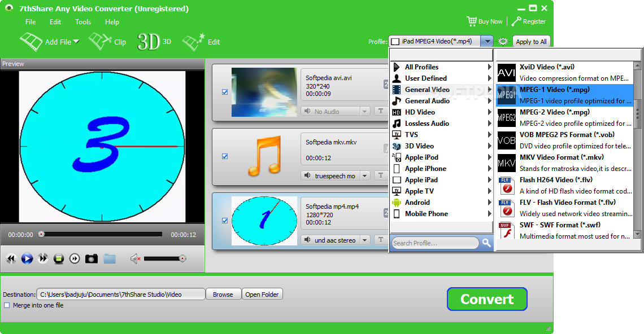The image size is (644, 334).
Task: Click the preview seek bar
Action: click(x=100, y=234)
